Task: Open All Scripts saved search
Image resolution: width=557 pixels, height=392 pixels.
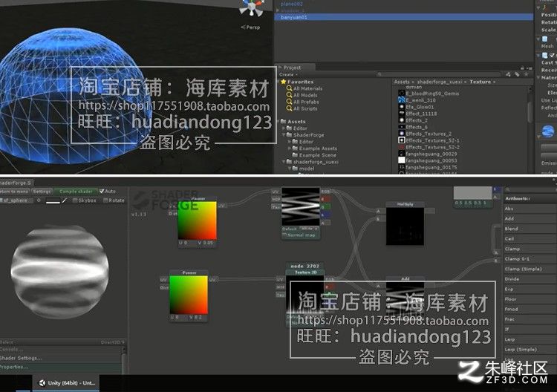Action: tap(302, 108)
